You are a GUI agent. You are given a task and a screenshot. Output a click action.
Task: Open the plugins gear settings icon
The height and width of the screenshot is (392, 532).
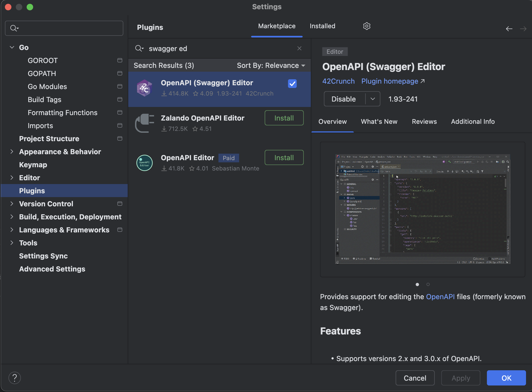pyautogui.click(x=367, y=26)
